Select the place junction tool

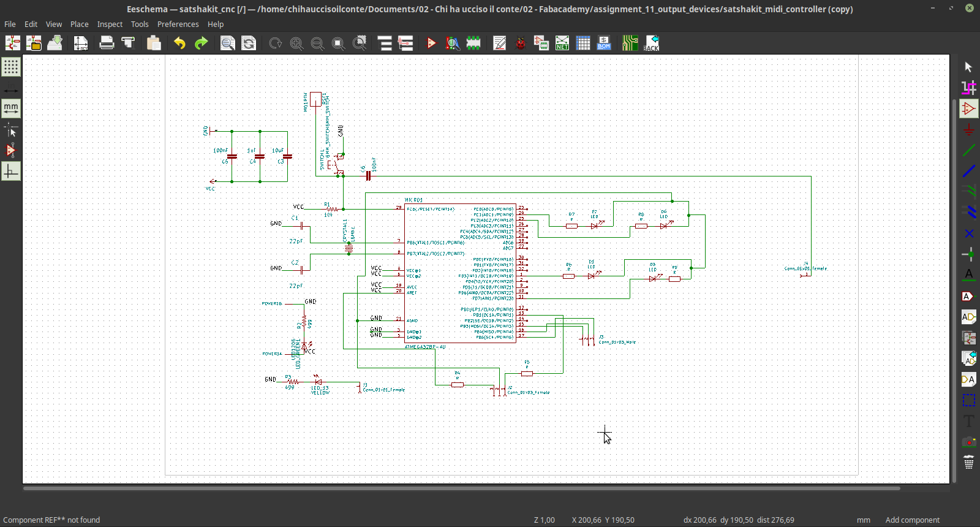click(968, 254)
